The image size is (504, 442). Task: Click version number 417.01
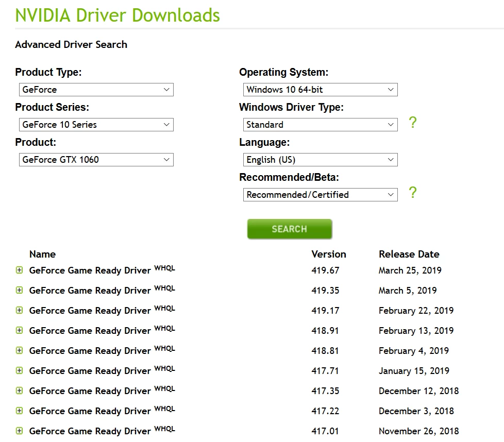tap(325, 431)
